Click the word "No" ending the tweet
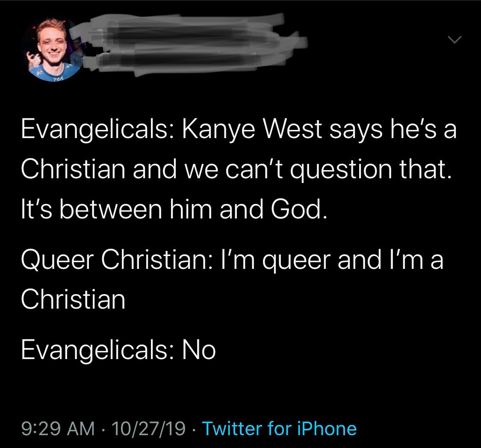 click(x=199, y=350)
